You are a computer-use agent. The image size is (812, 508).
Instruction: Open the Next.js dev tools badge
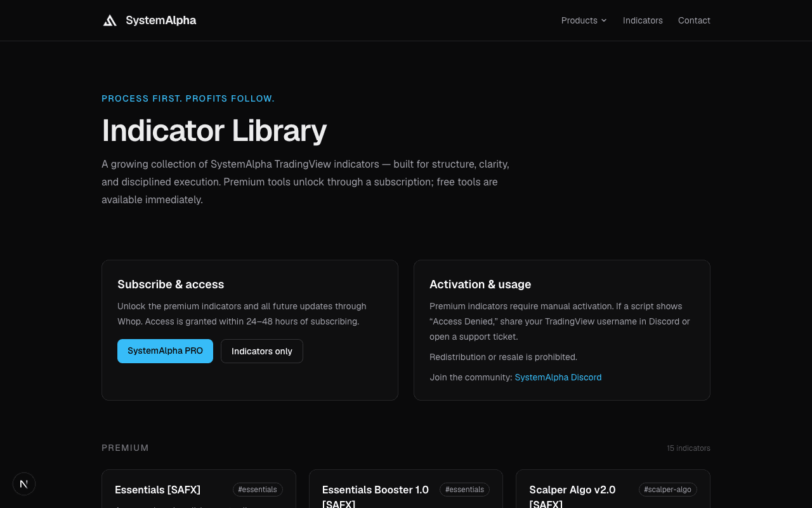24,484
